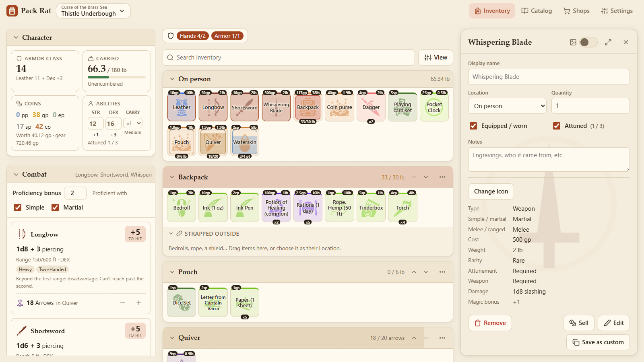The width and height of the screenshot is (644, 362).
Task: Collapse the Pouch section
Action: coord(172,272)
